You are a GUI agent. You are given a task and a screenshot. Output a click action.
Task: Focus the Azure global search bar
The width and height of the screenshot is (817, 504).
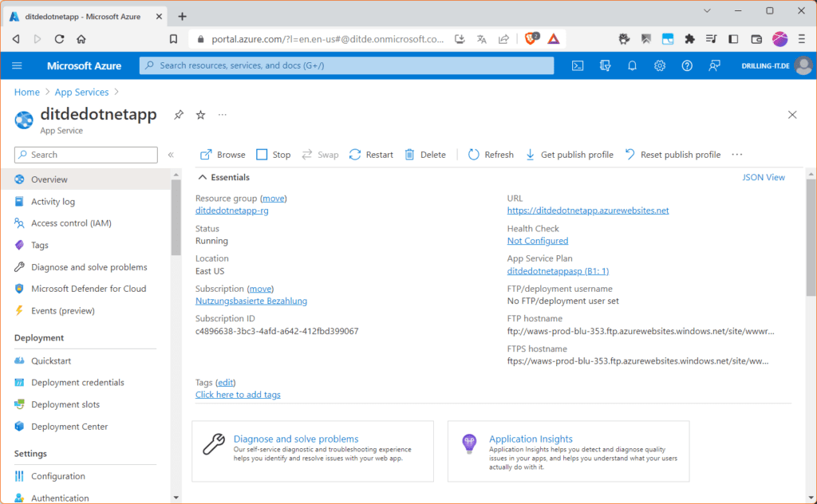[x=346, y=65]
